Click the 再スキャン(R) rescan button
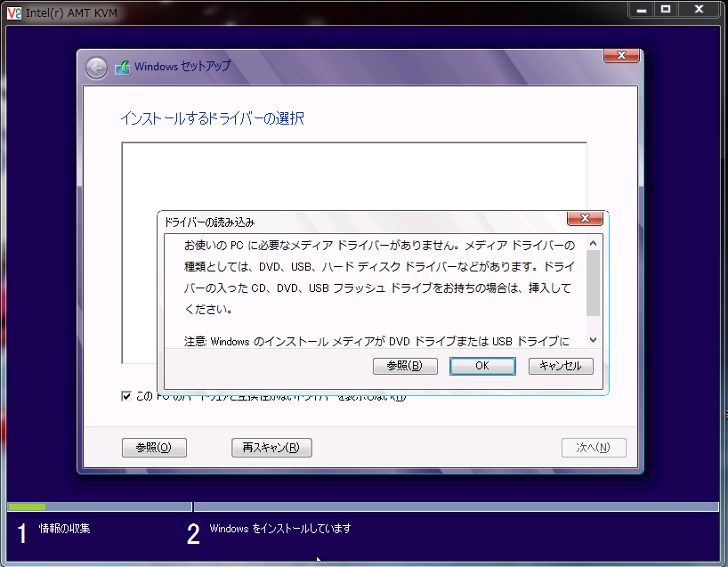Viewport: 728px width, 567px height. click(x=271, y=448)
